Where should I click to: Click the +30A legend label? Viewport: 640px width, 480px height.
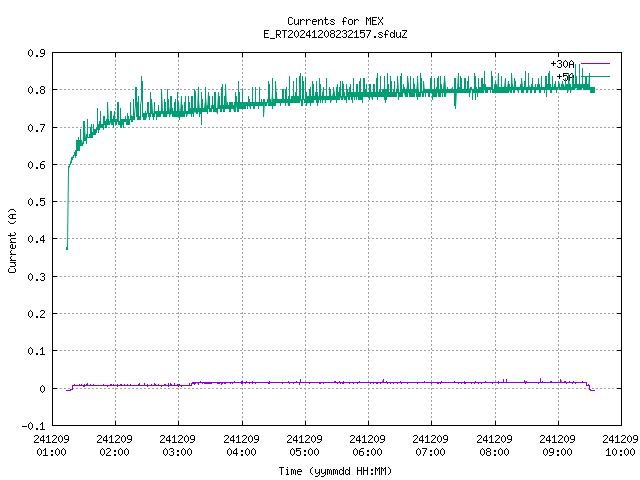[562, 64]
